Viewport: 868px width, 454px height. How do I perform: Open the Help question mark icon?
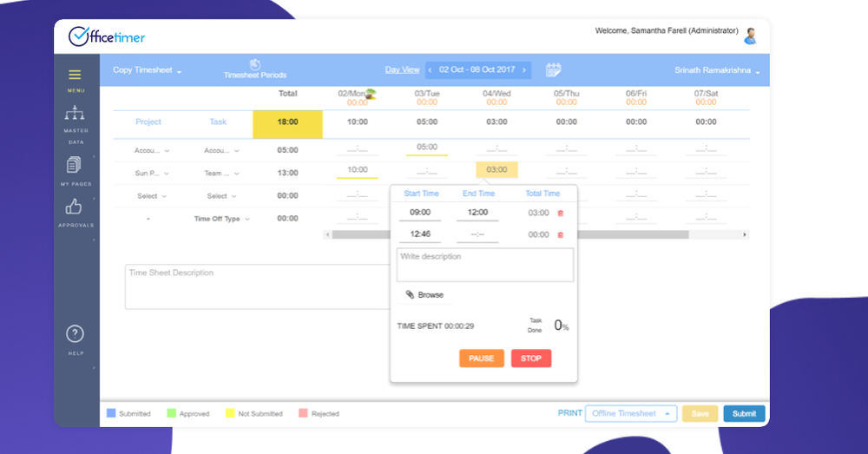click(x=75, y=334)
